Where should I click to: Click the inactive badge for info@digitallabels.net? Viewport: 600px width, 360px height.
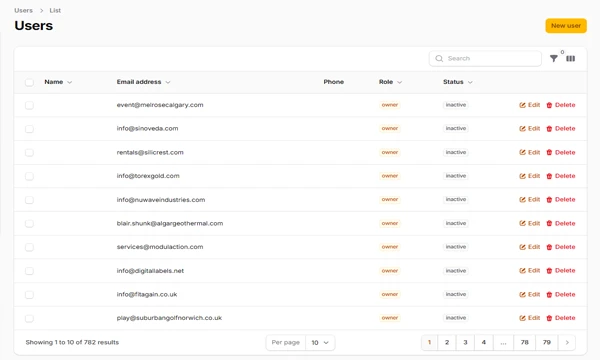456,270
